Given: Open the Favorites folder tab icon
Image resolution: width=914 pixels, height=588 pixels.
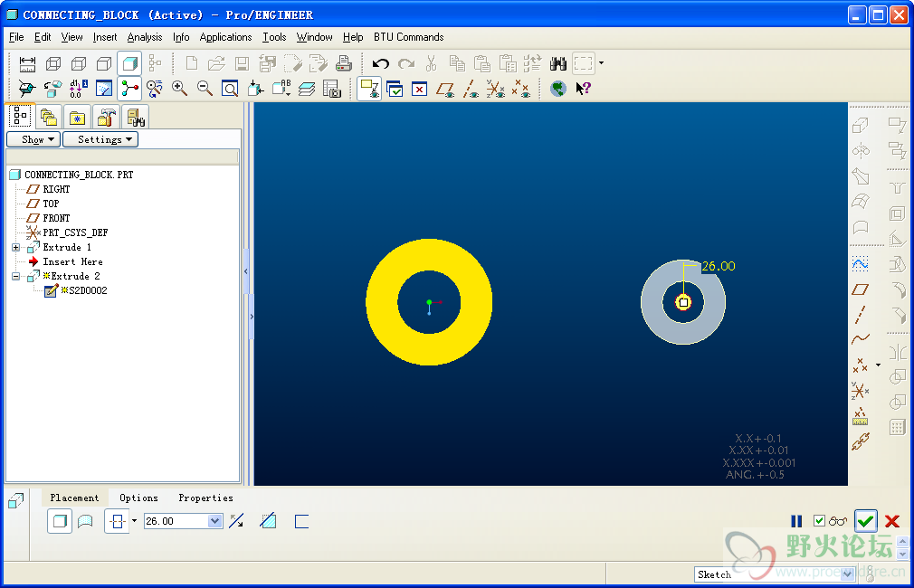Looking at the screenshot, I should pos(77,119).
